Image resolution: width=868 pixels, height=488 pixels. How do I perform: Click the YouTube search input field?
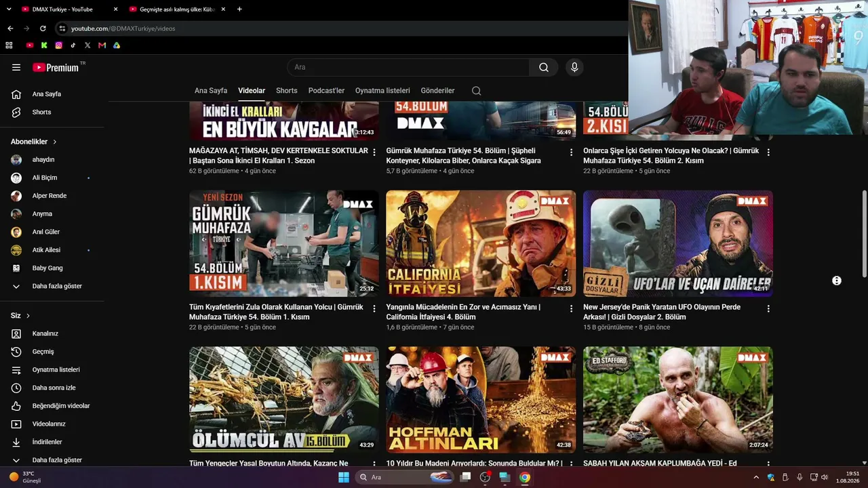(x=409, y=67)
